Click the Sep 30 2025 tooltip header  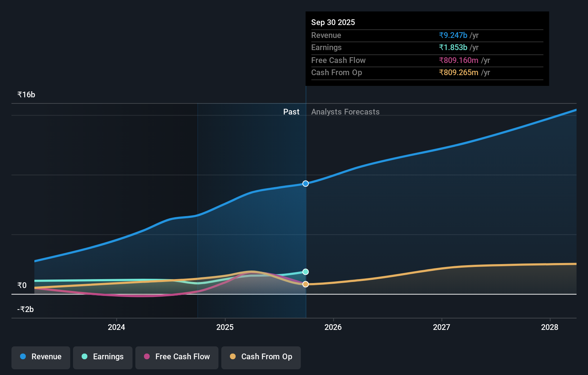(x=333, y=22)
